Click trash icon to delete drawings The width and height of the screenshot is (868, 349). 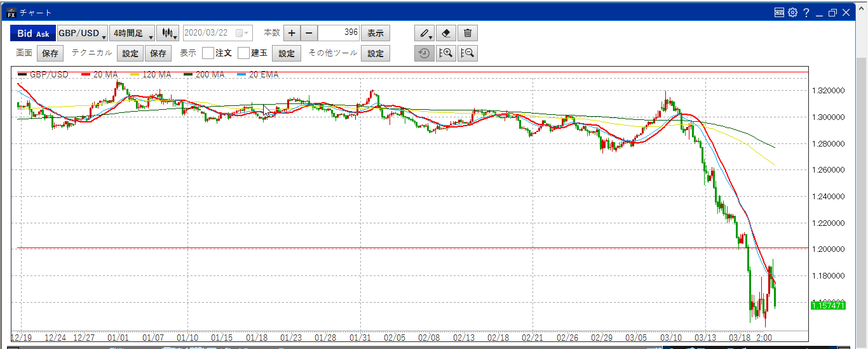468,34
